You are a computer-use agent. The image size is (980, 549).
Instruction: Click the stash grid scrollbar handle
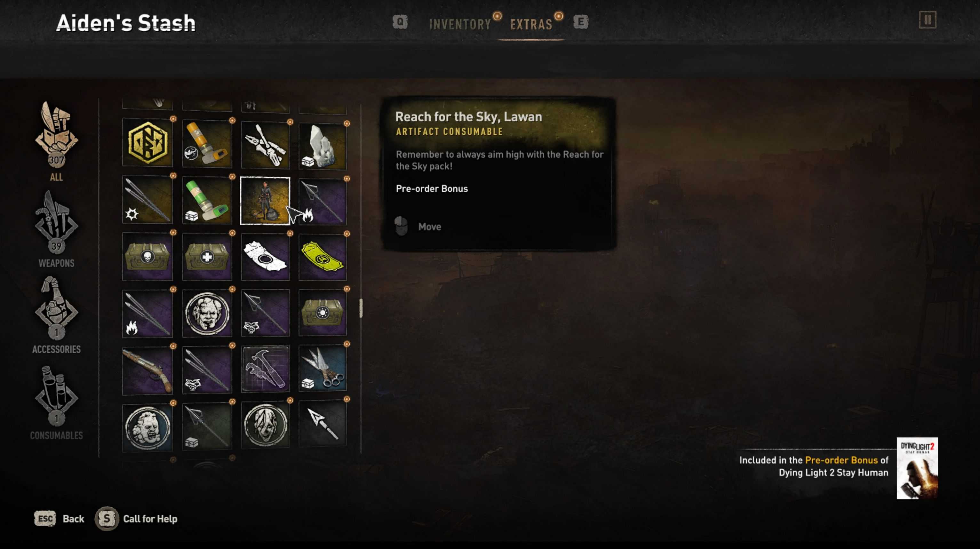pos(361,308)
